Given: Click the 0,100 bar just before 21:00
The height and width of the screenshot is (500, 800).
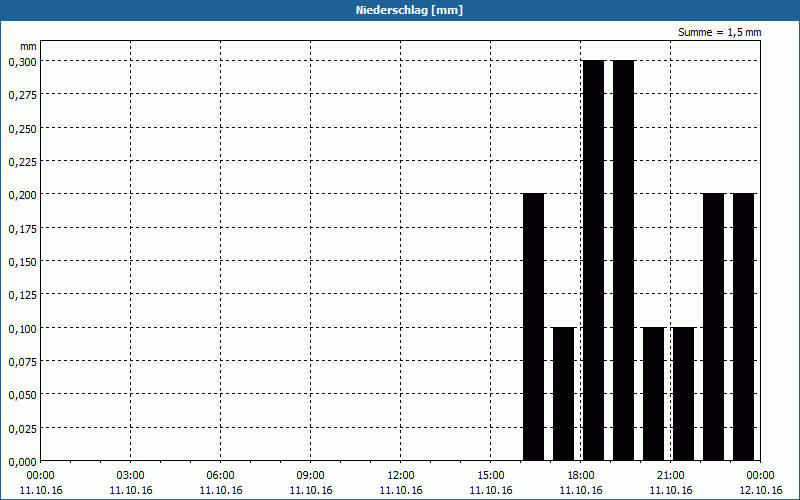Looking at the screenshot, I should click(654, 394).
